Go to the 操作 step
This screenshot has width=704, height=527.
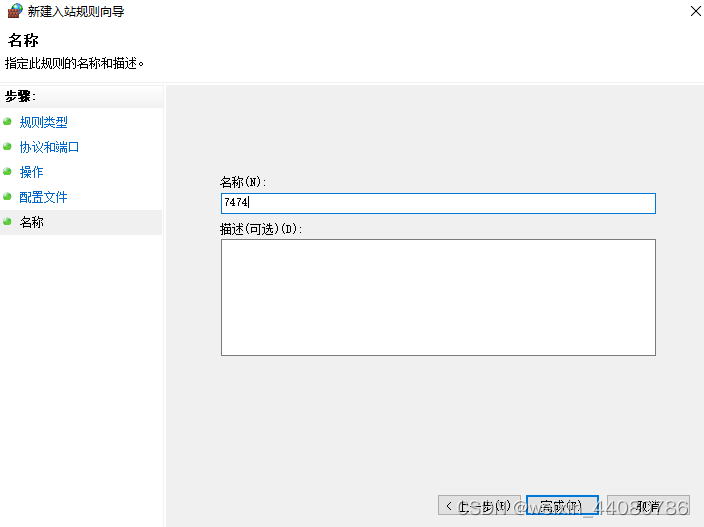pyautogui.click(x=31, y=172)
